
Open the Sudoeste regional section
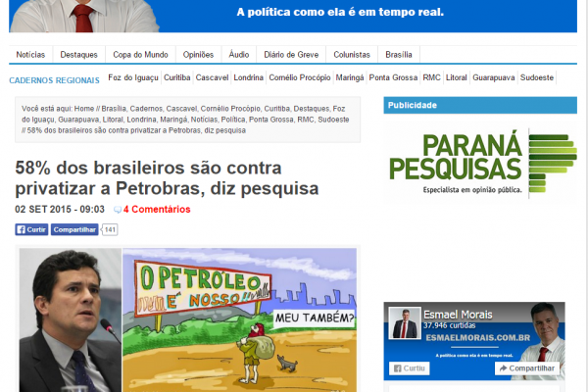537,77
